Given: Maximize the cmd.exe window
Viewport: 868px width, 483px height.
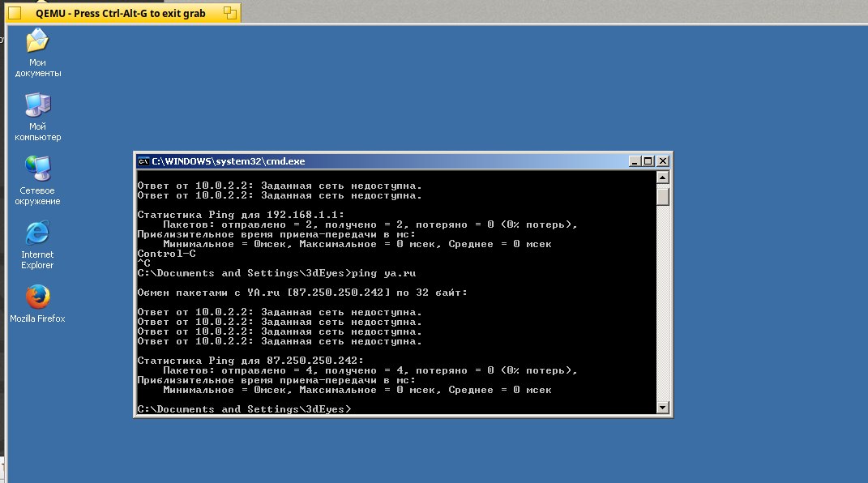Looking at the screenshot, I should coord(648,161).
